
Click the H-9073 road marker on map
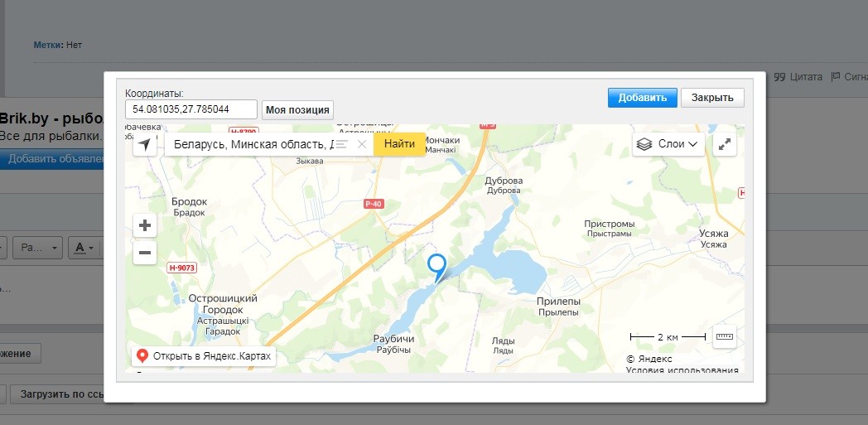click(182, 268)
